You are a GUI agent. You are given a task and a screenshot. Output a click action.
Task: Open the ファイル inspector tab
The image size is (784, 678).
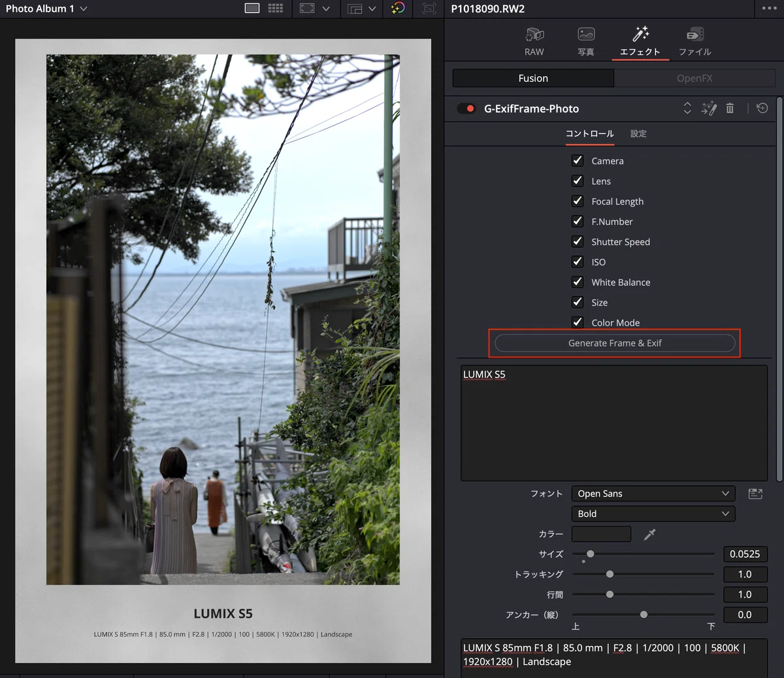[x=694, y=41]
